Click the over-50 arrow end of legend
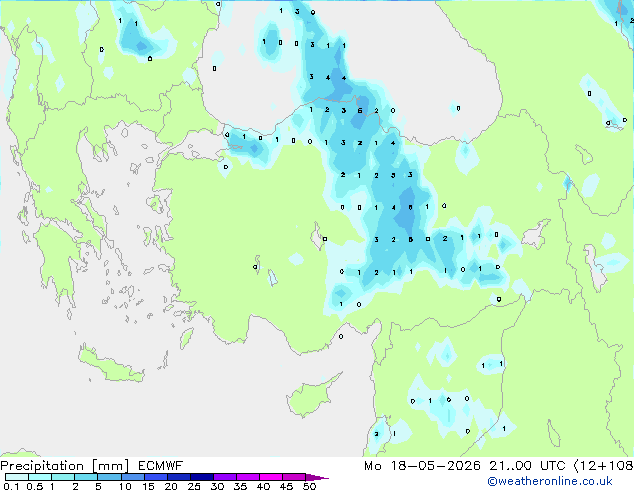The width and height of the screenshot is (634, 490). pyautogui.click(x=317, y=477)
